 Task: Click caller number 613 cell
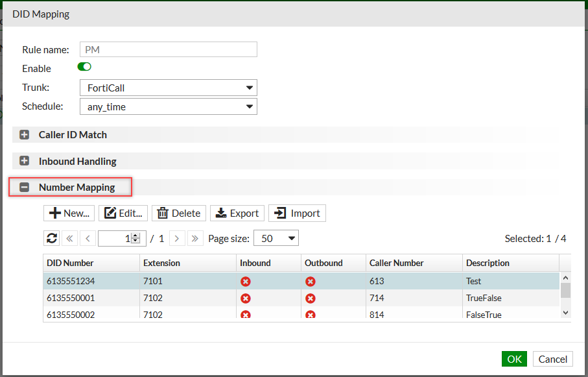tap(414, 281)
